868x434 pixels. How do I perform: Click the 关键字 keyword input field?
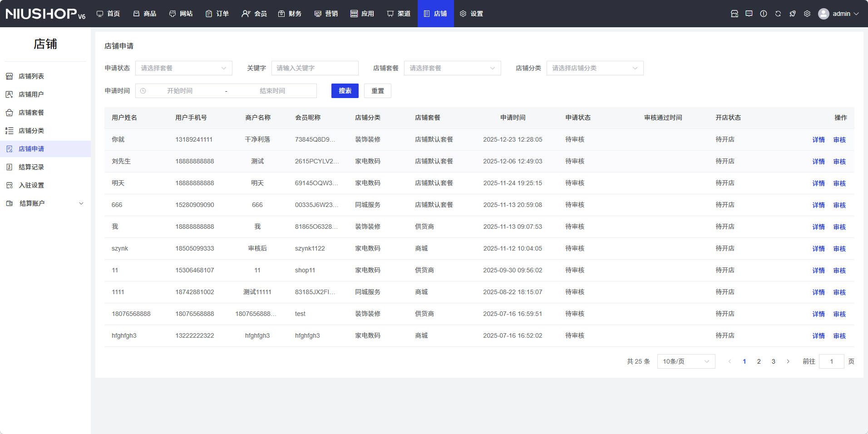pos(315,68)
